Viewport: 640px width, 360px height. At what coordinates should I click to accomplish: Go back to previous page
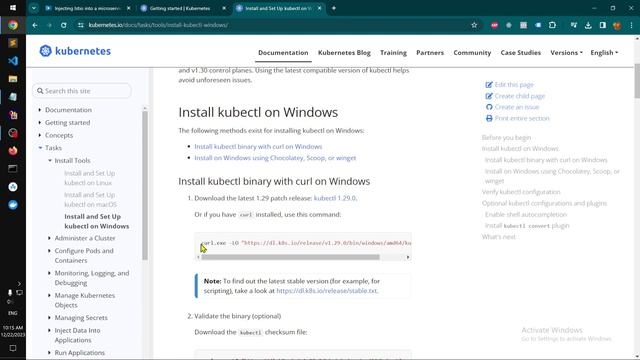[x=35, y=25]
